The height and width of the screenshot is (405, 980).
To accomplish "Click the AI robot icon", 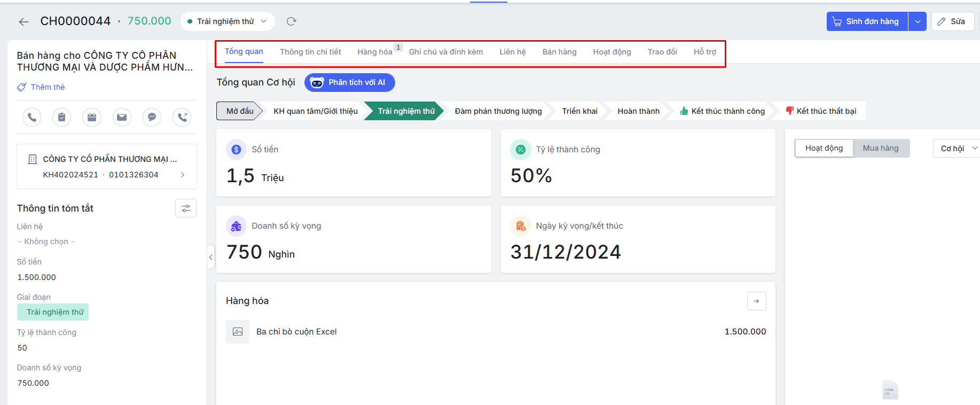I will 317,83.
